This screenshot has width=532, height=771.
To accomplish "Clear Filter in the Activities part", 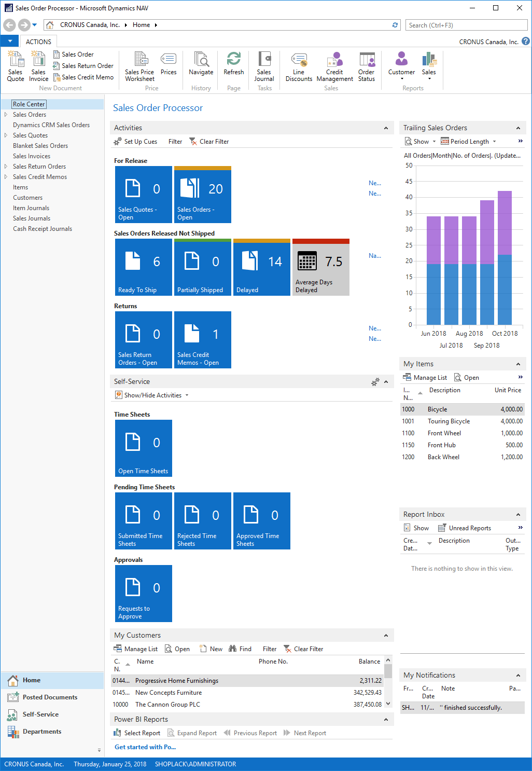I will coord(209,142).
